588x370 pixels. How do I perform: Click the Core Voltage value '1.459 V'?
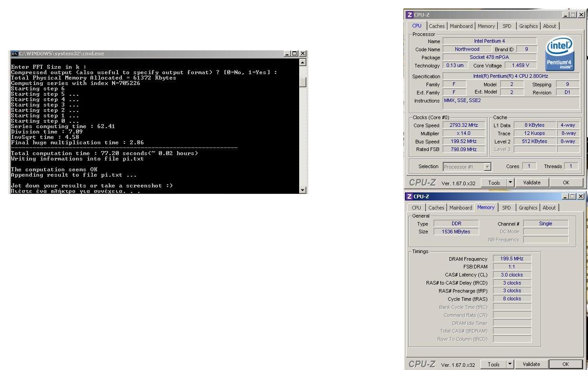521,66
